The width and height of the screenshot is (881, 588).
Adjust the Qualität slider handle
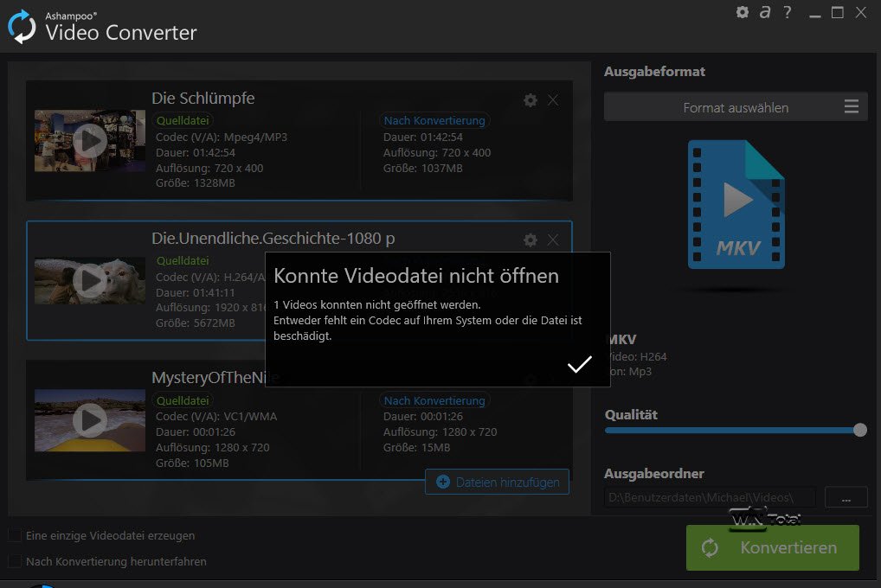pyautogui.click(x=860, y=430)
